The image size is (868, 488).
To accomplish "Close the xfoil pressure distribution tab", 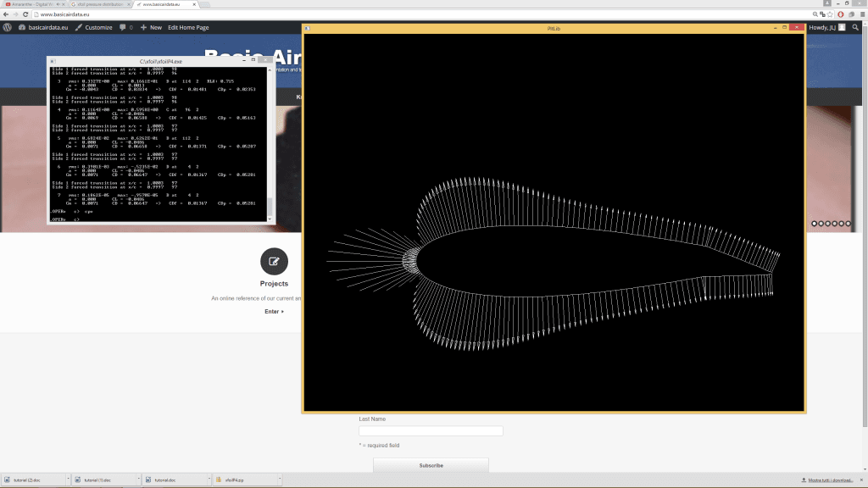I will (129, 4).
